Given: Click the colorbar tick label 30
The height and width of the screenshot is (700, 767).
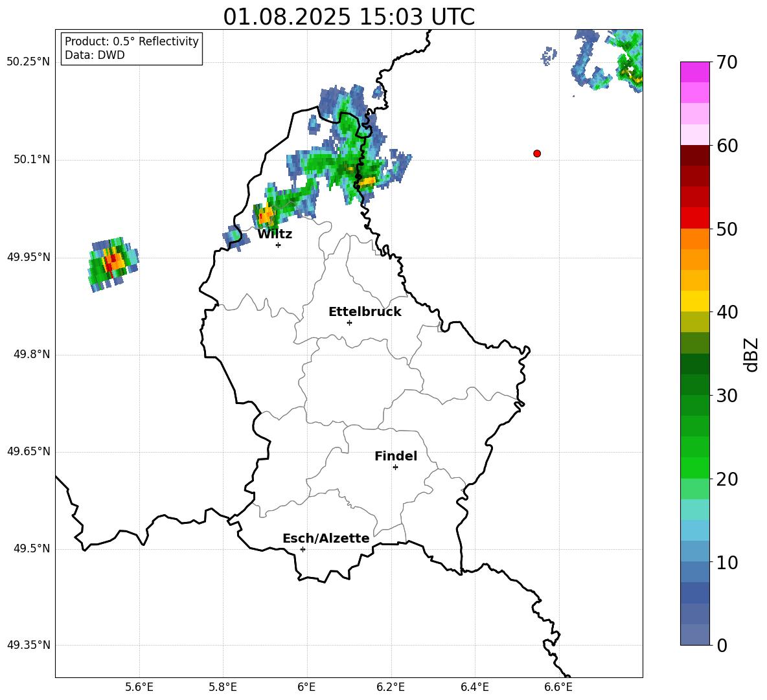Looking at the screenshot, I should pyautogui.click(x=727, y=396).
